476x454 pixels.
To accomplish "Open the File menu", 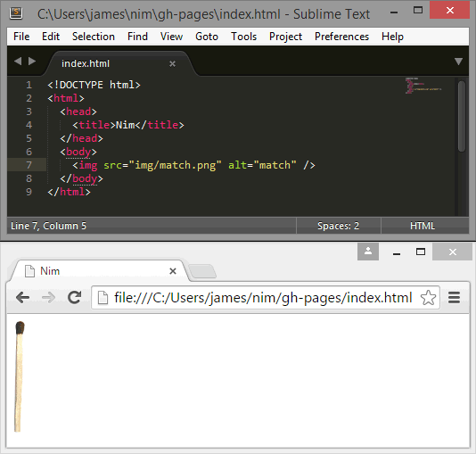I will 21,37.
